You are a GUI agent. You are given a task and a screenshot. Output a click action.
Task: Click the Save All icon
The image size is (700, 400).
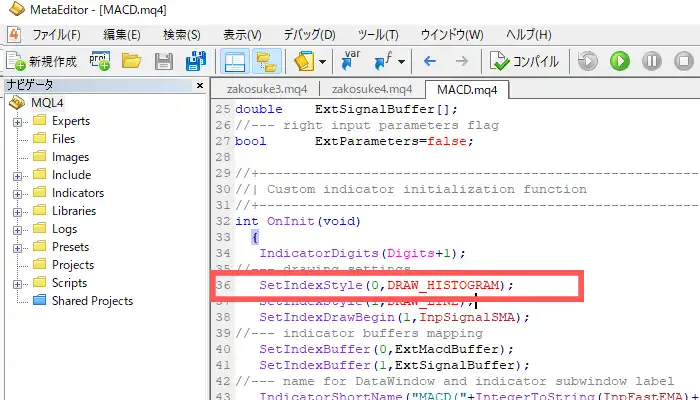point(196,61)
